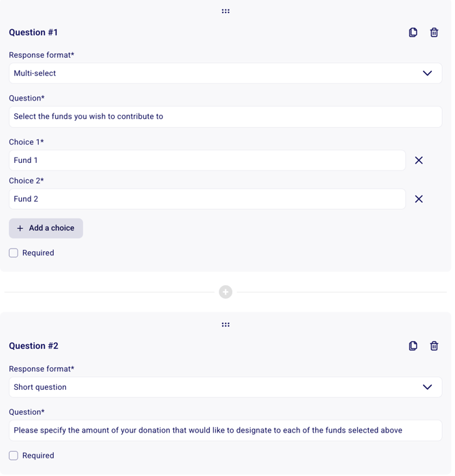The height and width of the screenshot is (476, 455).
Task: Click the Add a choice button
Action: point(46,228)
